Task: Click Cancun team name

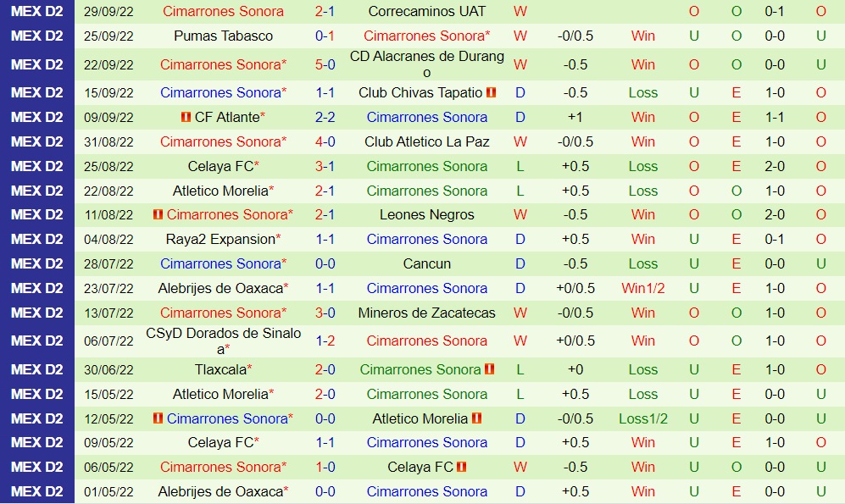Action: click(427, 264)
